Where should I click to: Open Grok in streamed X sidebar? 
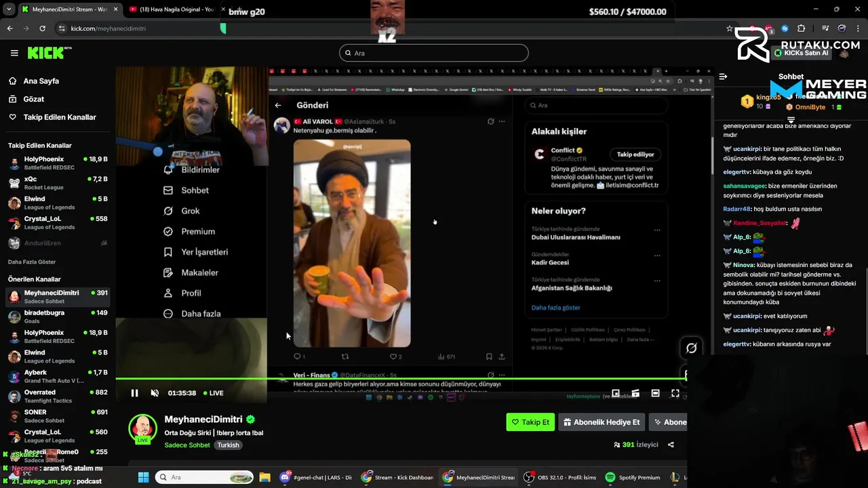click(182, 211)
